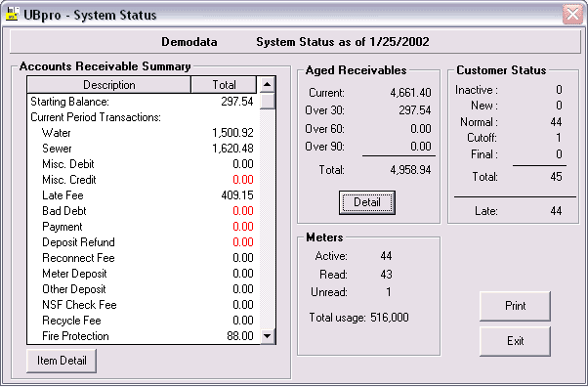Select the NSF Check Fee row

point(143,305)
